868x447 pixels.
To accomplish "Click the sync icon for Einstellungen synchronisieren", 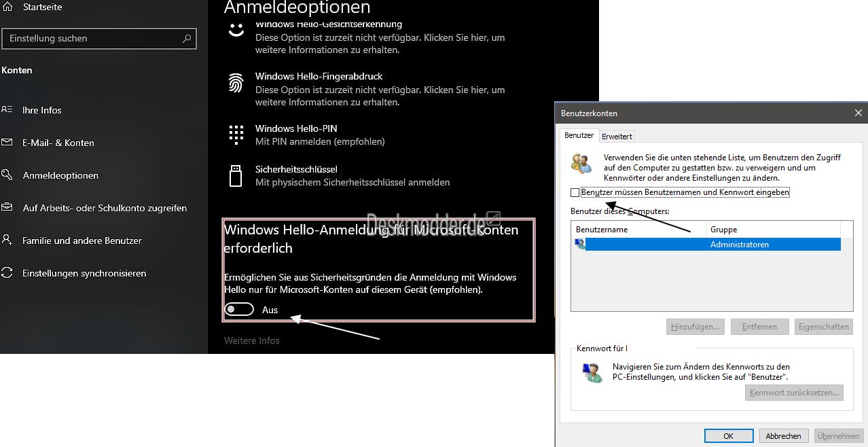I will pyautogui.click(x=7, y=273).
